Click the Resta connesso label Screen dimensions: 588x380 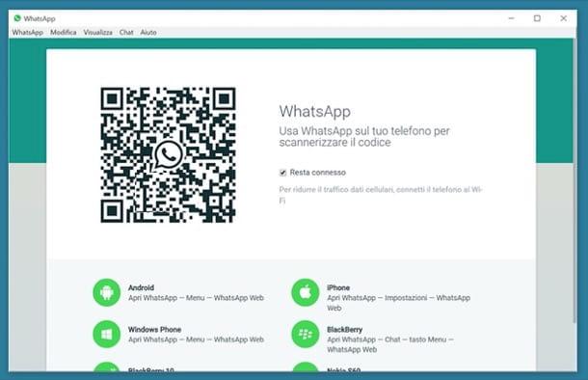click(318, 173)
